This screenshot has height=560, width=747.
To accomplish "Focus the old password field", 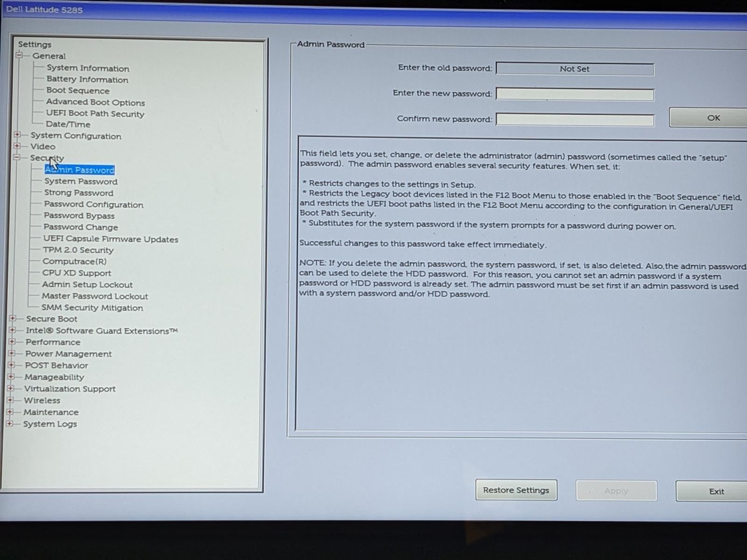I will click(575, 69).
